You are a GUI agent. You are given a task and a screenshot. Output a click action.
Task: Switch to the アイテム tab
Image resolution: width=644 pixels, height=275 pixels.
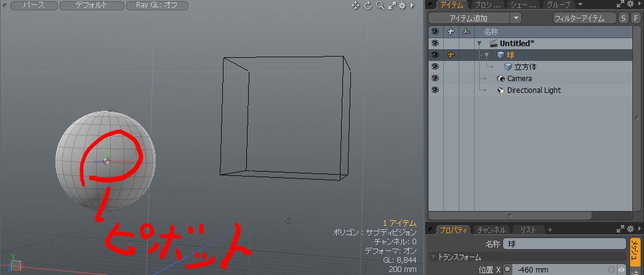click(451, 5)
